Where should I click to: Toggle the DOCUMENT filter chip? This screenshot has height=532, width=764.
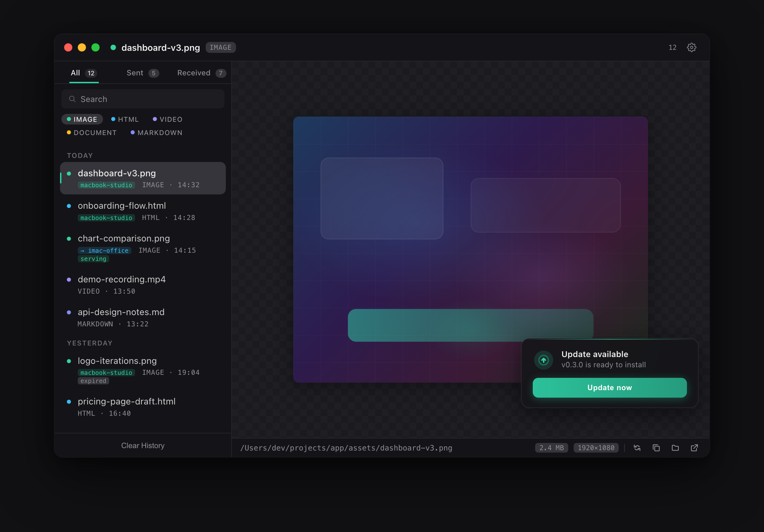pyautogui.click(x=91, y=133)
